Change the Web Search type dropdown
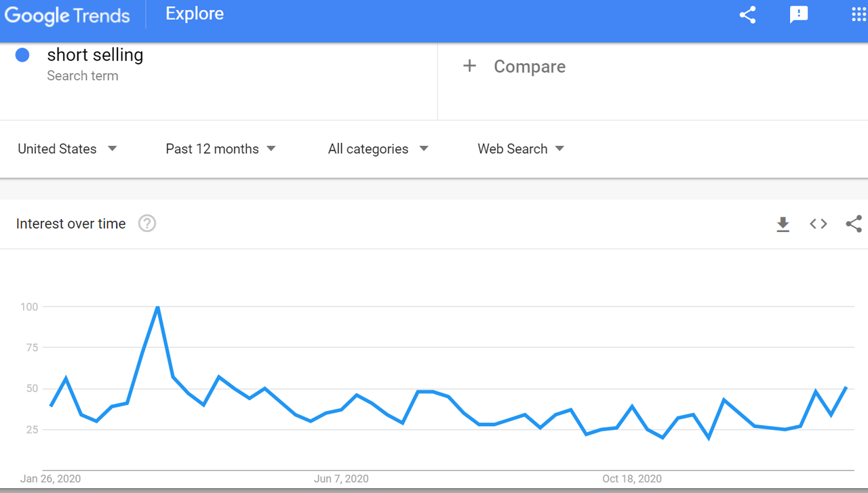This screenshot has height=493, width=868. tap(521, 149)
